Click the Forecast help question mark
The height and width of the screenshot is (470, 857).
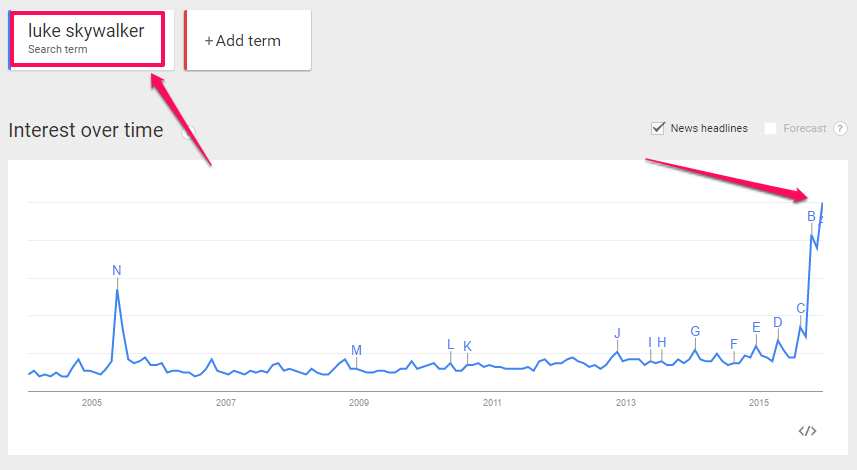pyautogui.click(x=840, y=128)
